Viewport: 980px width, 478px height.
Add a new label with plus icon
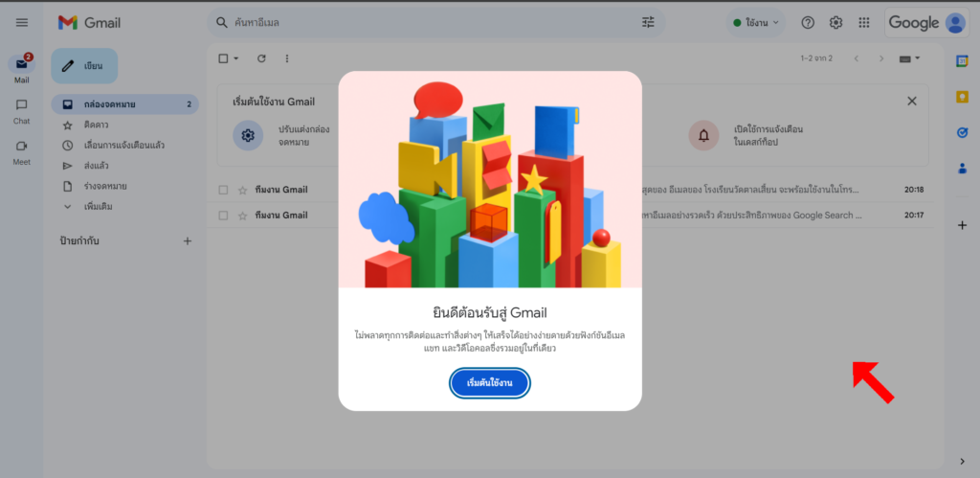(x=188, y=240)
